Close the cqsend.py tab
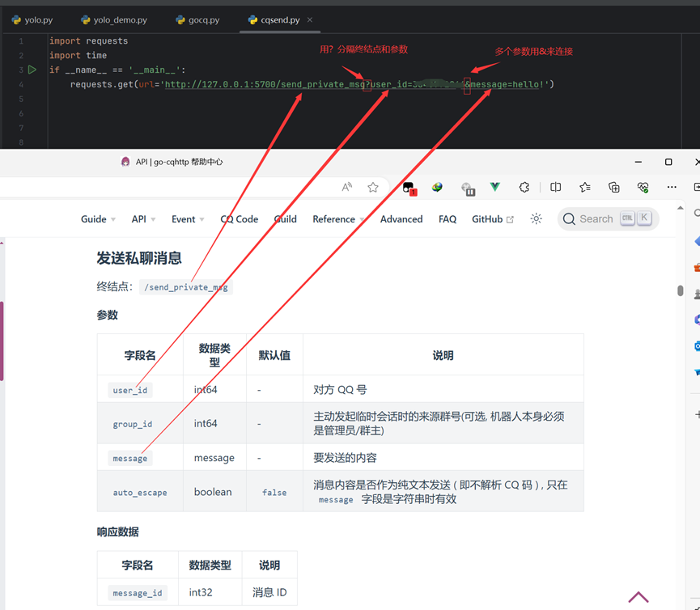Viewport: 700px width, 610px height. [310, 20]
